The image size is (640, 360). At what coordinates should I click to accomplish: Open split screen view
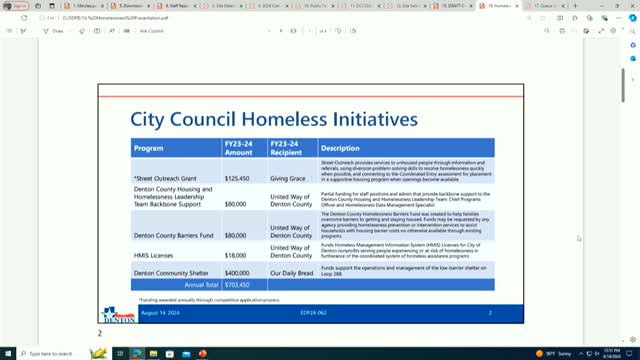pyautogui.click(x=560, y=18)
